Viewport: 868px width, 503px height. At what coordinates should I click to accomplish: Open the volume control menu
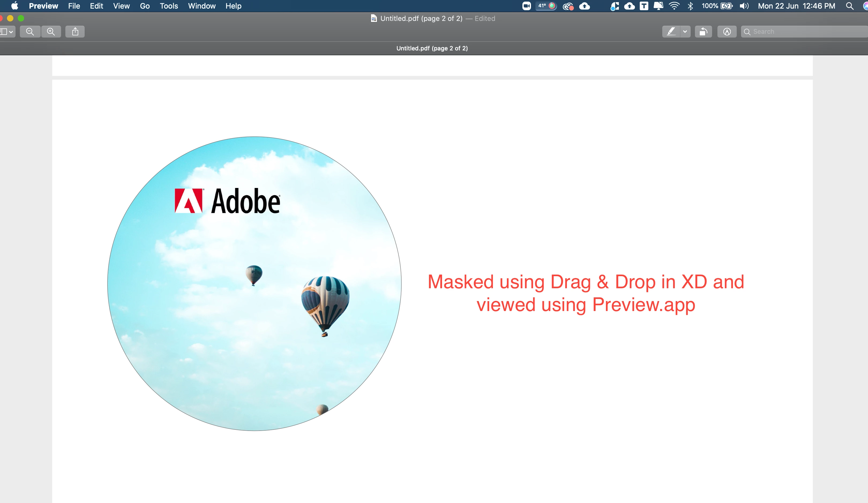744,6
